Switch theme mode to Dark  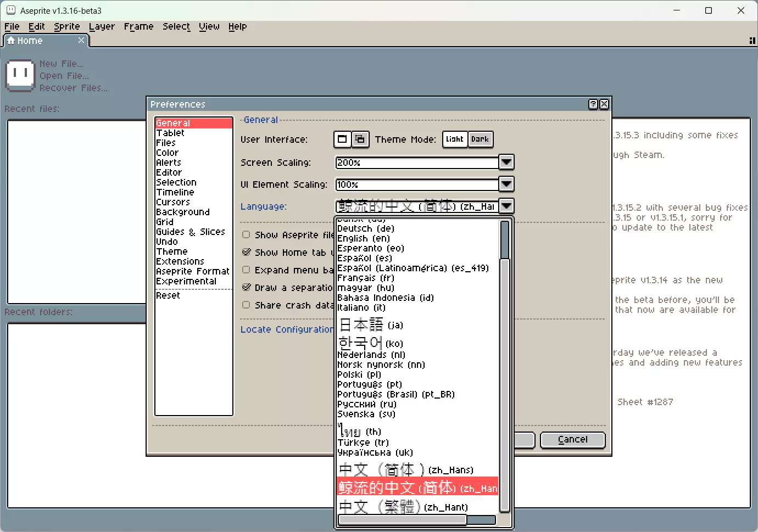(480, 139)
